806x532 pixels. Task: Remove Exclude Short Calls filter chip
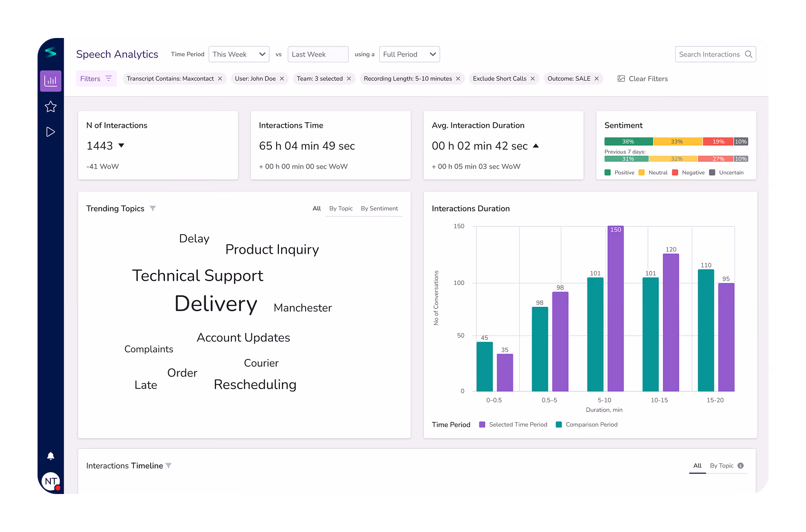[x=533, y=79]
